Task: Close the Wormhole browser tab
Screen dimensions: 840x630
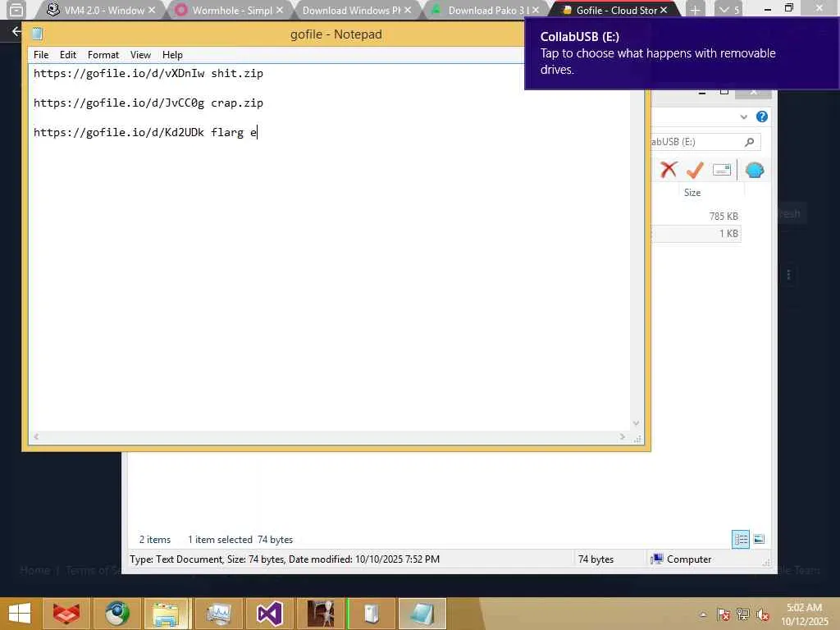Action: [x=280, y=10]
